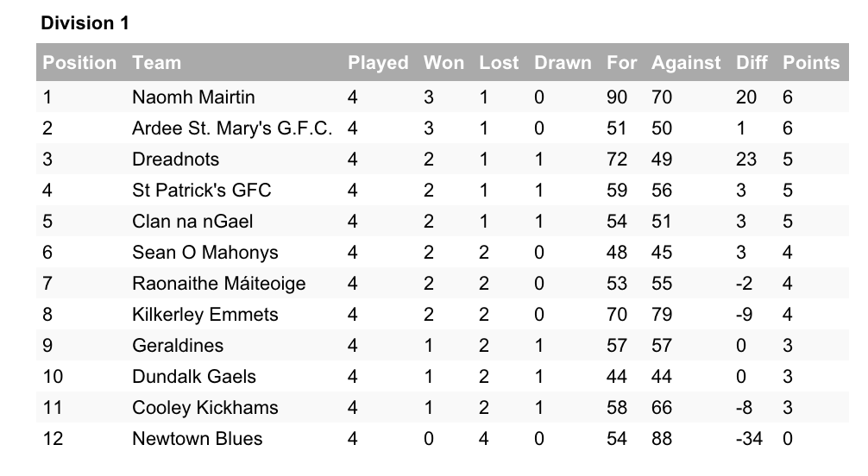Click the Team column header

coord(157,63)
